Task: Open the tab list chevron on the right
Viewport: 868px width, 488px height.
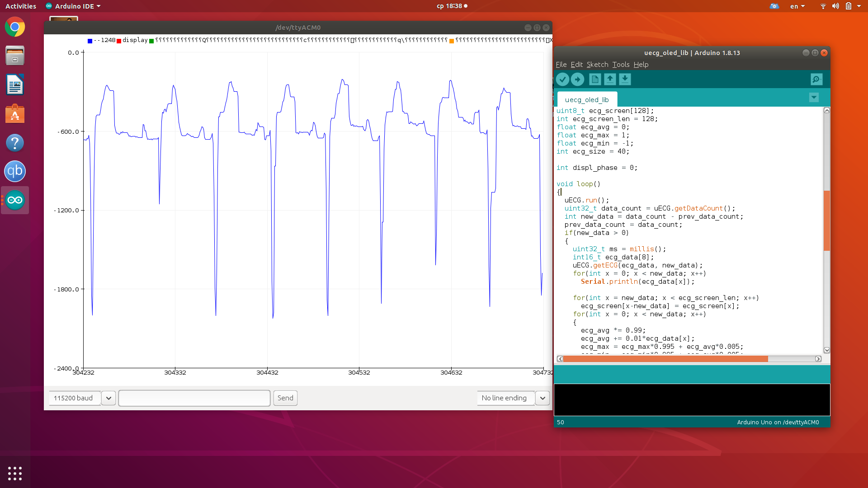Action: coord(814,97)
